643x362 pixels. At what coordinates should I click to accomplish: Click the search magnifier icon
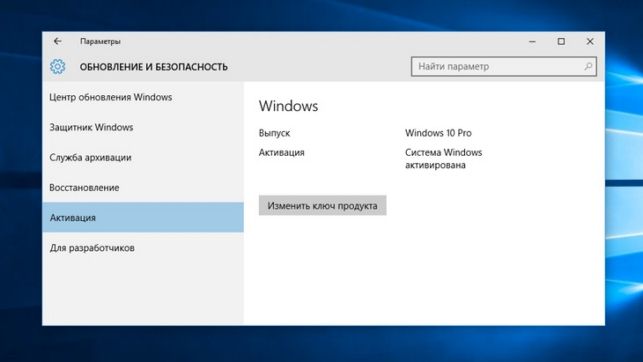point(588,66)
